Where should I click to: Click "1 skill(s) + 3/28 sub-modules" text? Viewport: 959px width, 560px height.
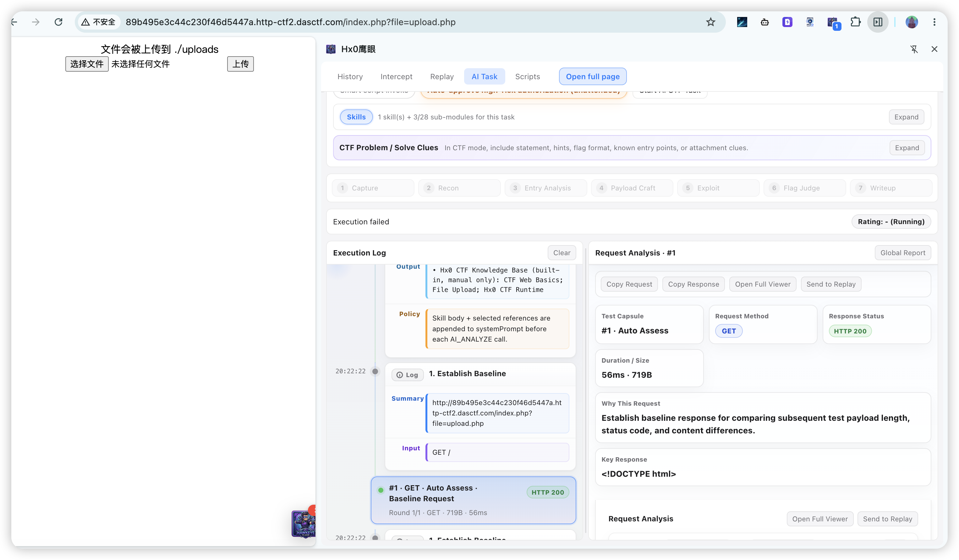[446, 117]
